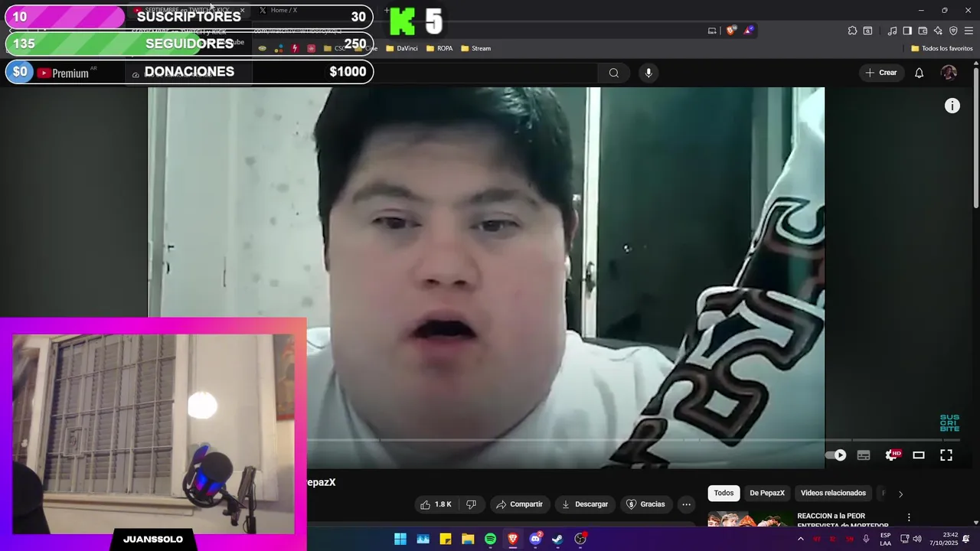Enter fullscreen in video player
This screenshot has width=980, height=551.
point(946,455)
